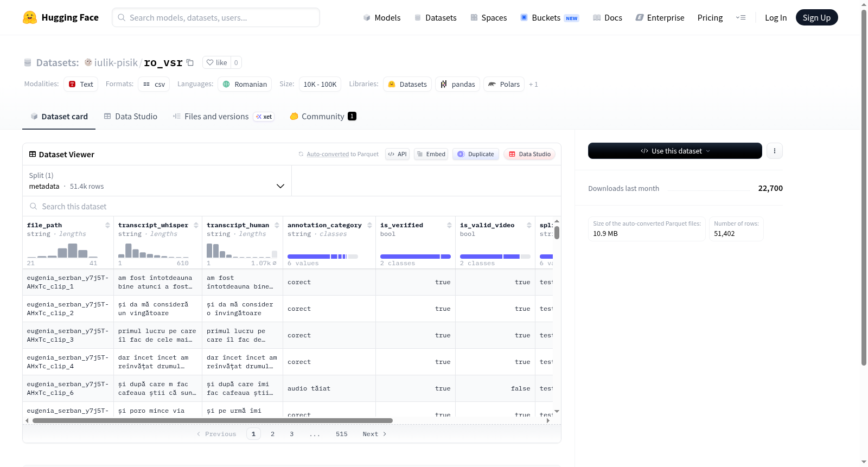
Task: Switch to the Dataset card tab
Action: coord(59,116)
